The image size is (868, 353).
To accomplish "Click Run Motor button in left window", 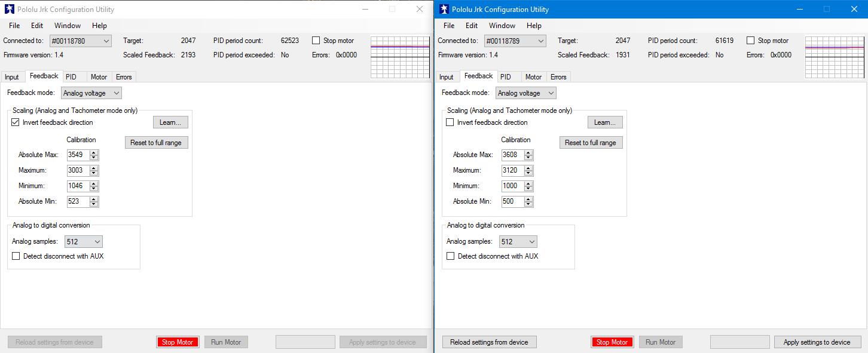I will (x=226, y=342).
